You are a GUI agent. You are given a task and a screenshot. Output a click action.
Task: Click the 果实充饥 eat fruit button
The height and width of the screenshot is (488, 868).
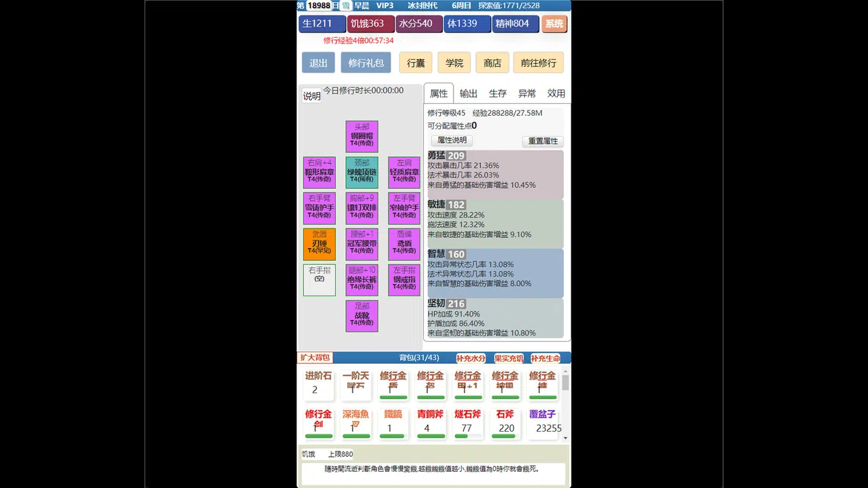coord(509,359)
